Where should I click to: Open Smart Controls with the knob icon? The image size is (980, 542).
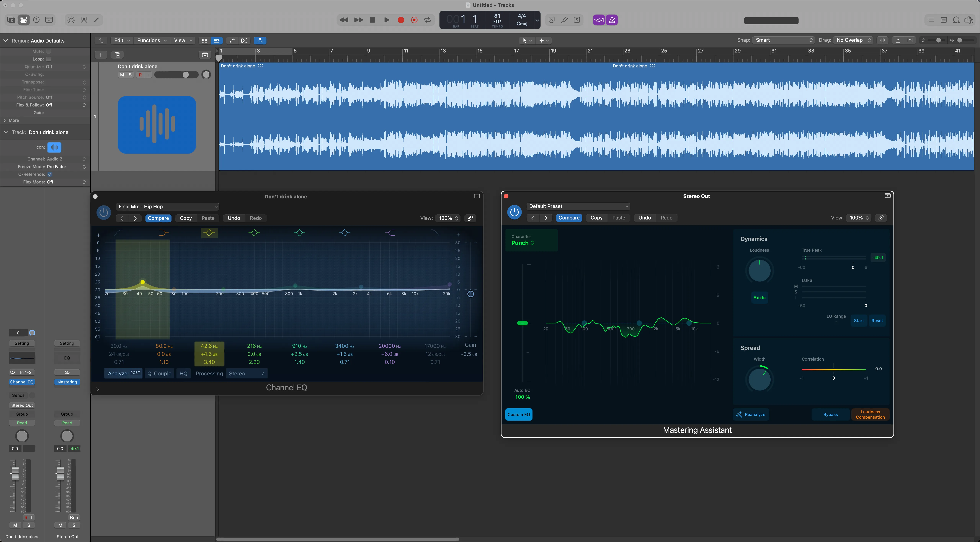click(x=71, y=20)
